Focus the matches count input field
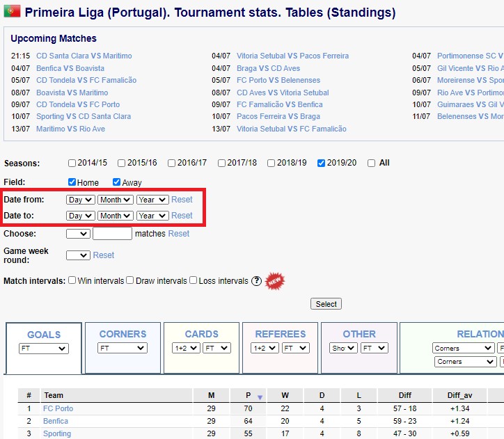504x439 pixels. [112, 234]
